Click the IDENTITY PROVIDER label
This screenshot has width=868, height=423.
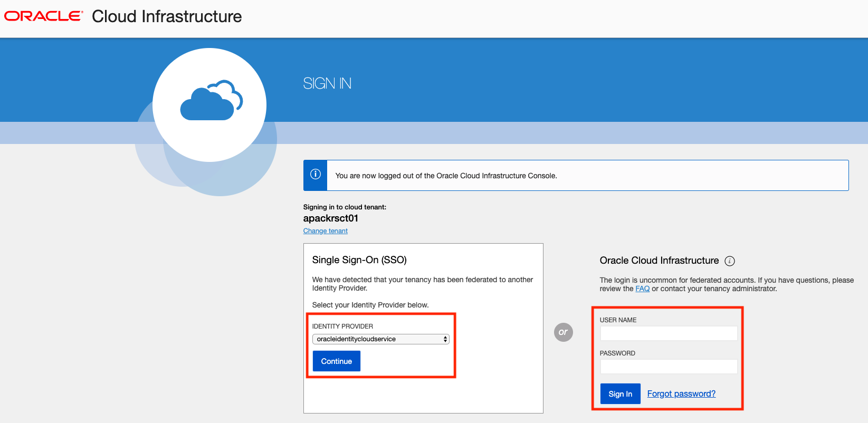click(342, 326)
